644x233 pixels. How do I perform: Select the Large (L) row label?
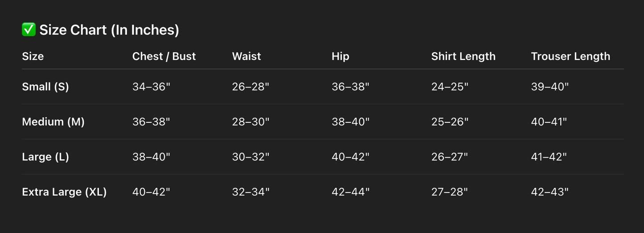click(x=45, y=157)
